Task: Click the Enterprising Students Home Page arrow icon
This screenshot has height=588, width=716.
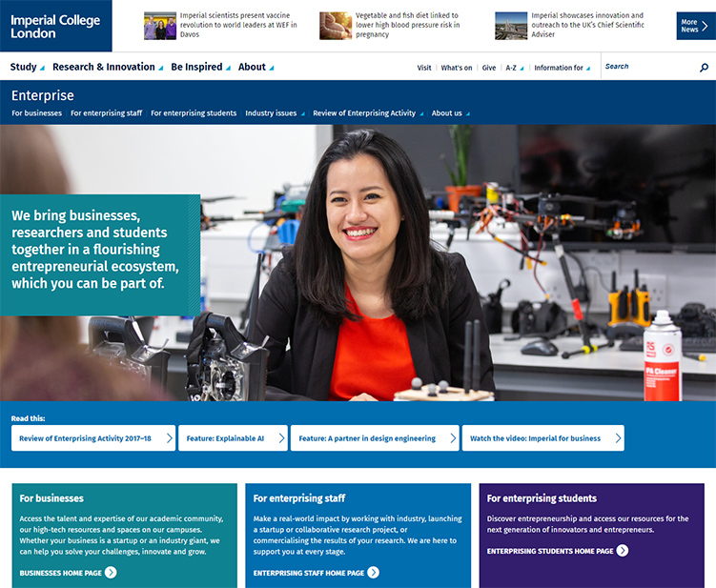Action: (623, 551)
